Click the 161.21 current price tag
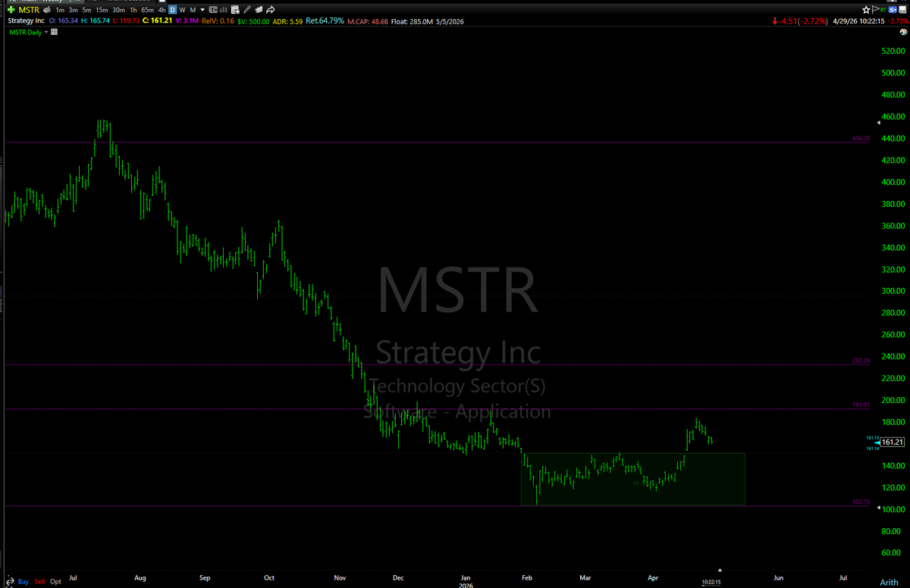The image size is (910, 588). (x=893, y=443)
